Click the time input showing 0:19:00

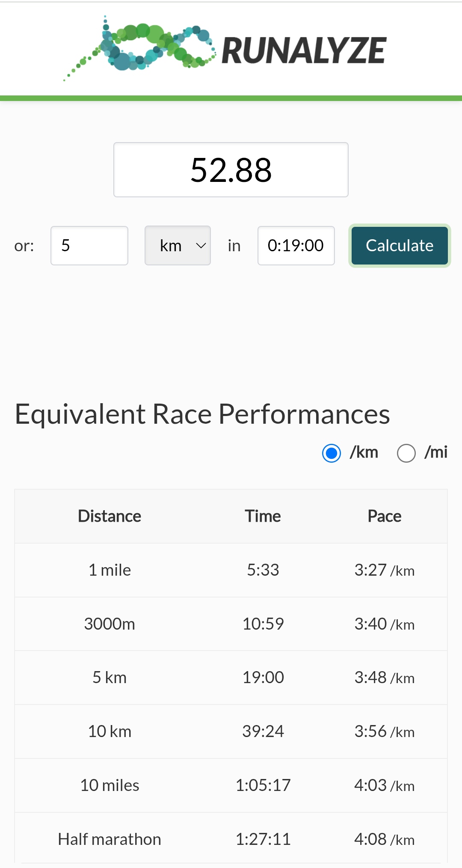coord(296,246)
